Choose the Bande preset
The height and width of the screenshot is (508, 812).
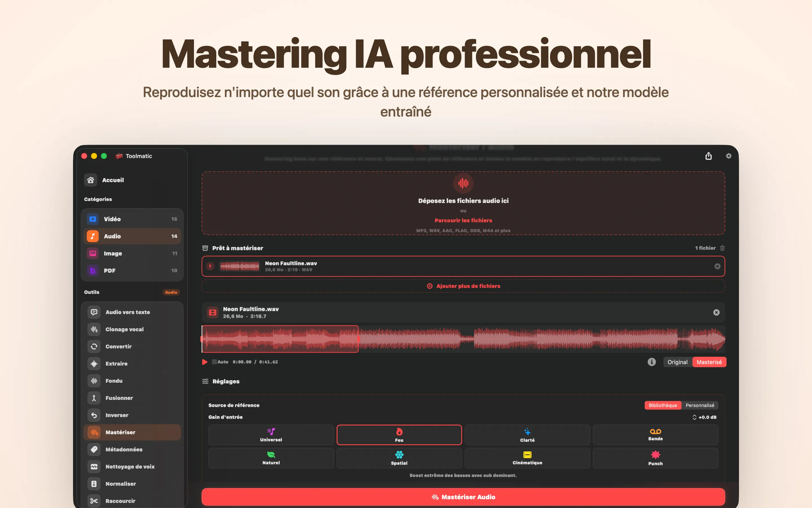[x=655, y=435]
